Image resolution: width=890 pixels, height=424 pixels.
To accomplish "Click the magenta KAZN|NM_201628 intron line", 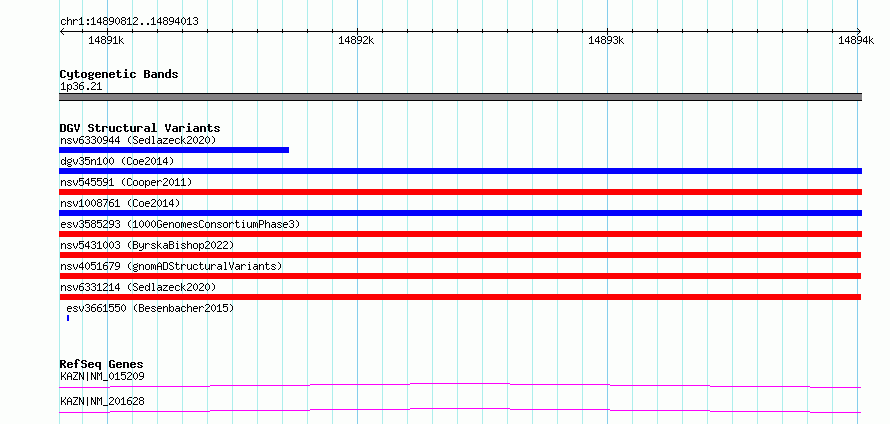I will (460, 410).
